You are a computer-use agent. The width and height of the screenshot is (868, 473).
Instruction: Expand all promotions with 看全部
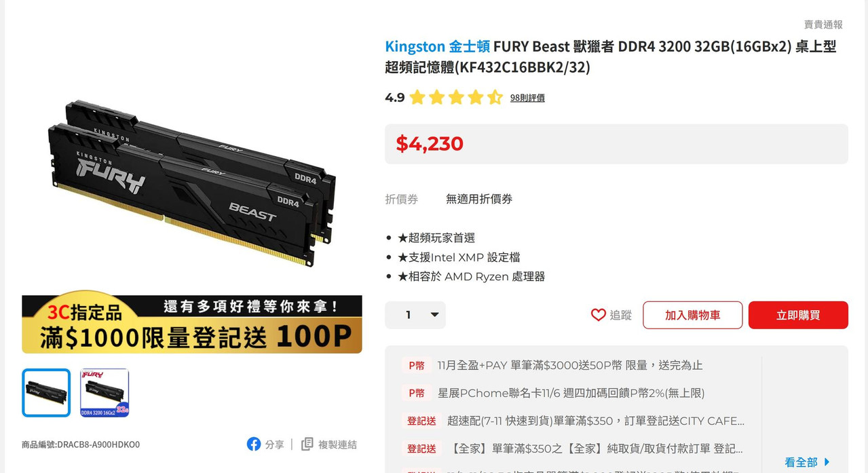coord(801,462)
